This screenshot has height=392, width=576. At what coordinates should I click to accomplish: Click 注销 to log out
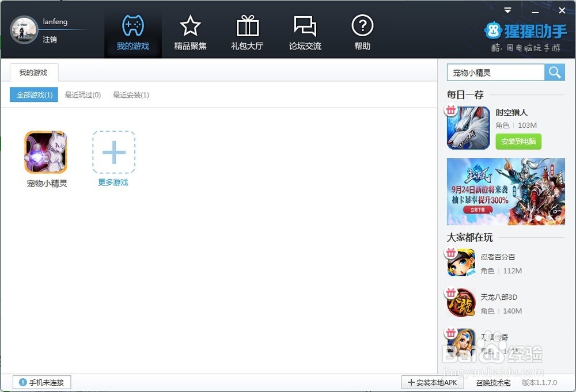[x=50, y=39]
